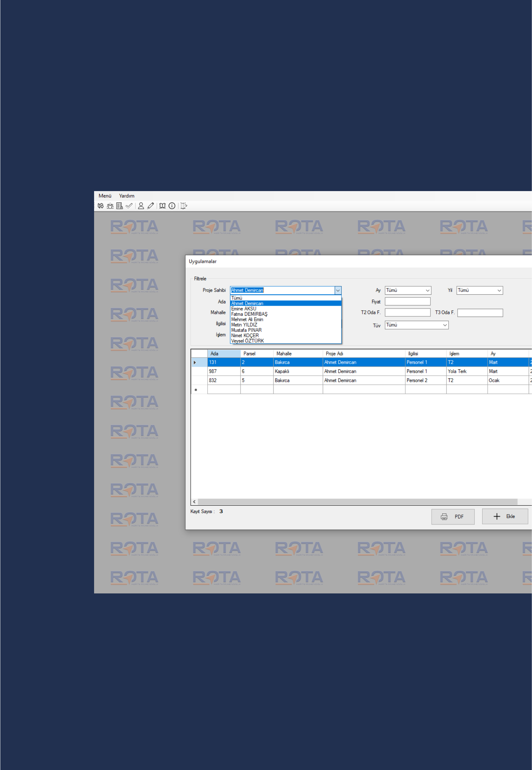
Task: Click the Mart cell in row 987
Action: pos(508,371)
